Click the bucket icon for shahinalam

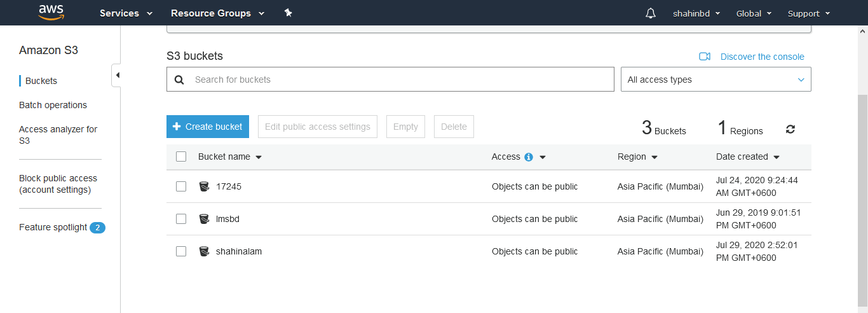pos(204,251)
